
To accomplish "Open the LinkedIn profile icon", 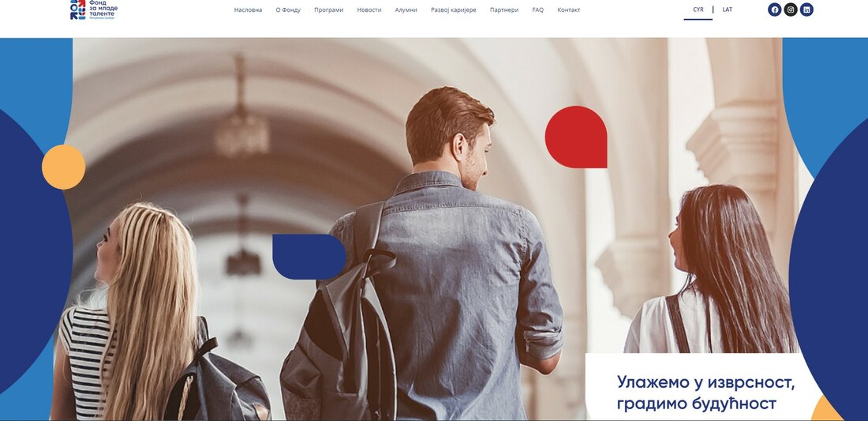I will [806, 9].
